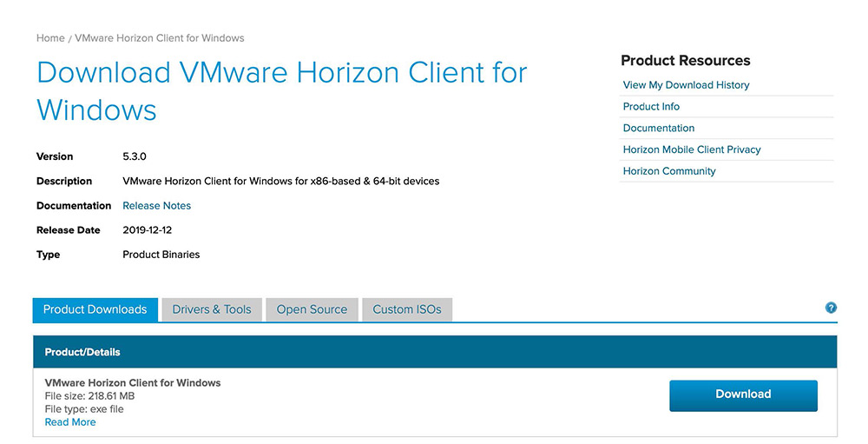Open View My Download History

(686, 85)
